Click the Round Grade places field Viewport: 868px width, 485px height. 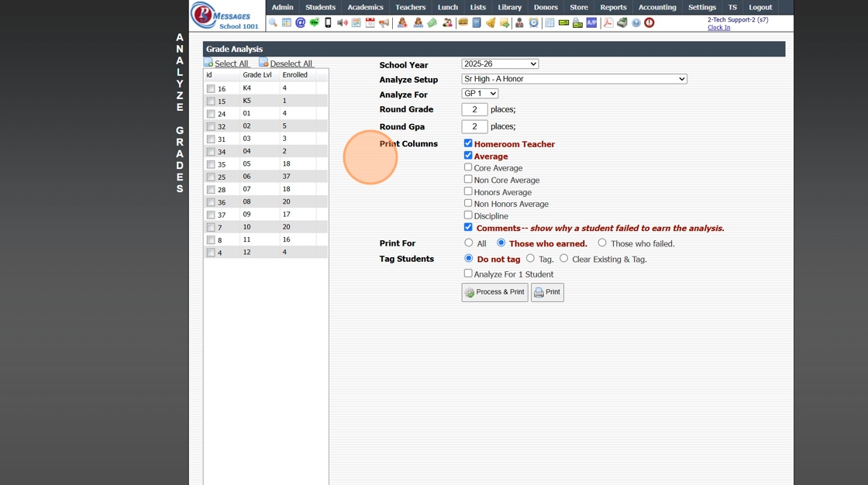474,109
